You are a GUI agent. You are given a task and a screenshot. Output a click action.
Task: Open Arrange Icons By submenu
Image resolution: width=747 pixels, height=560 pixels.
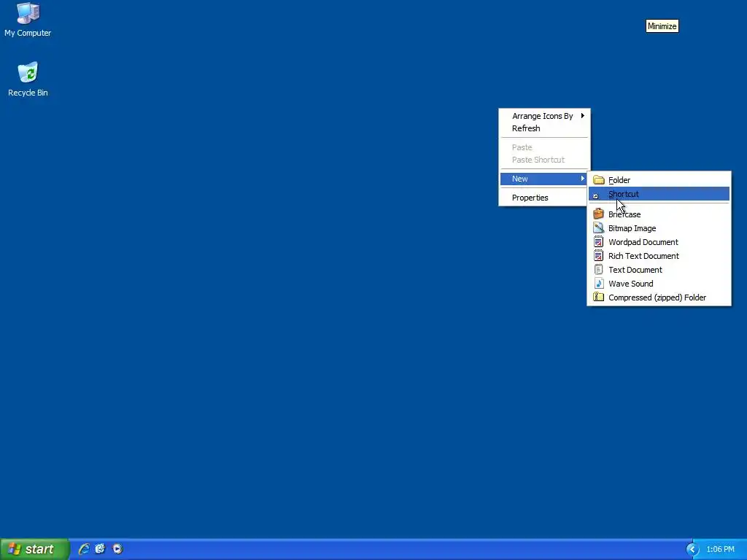click(544, 116)
